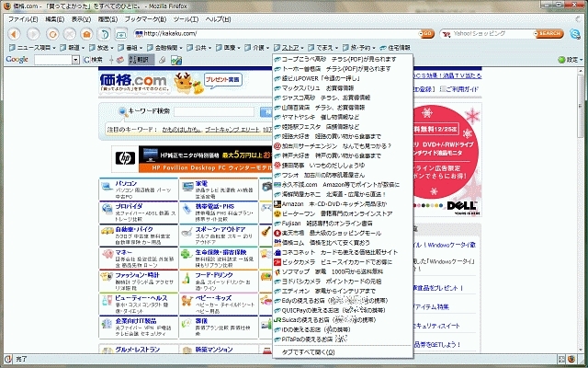Expand the 公共 bookmark folder

(199, 48)
